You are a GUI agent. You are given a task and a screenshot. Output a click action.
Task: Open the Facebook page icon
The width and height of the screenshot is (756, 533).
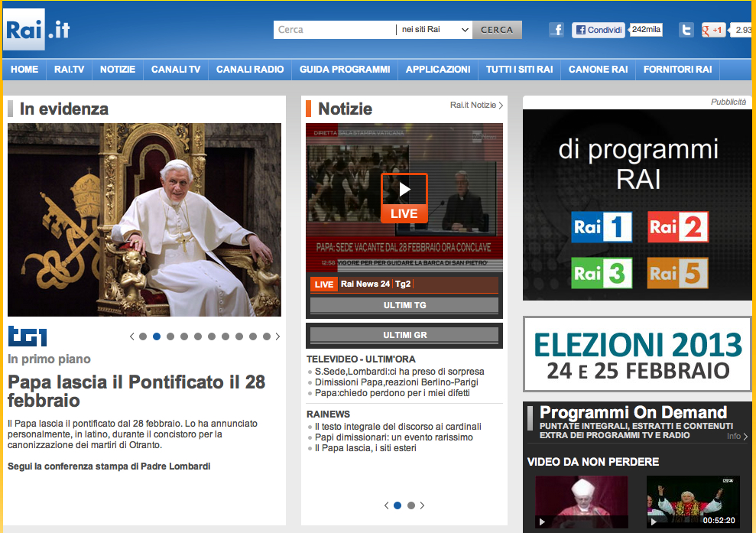tap(556, 30)
